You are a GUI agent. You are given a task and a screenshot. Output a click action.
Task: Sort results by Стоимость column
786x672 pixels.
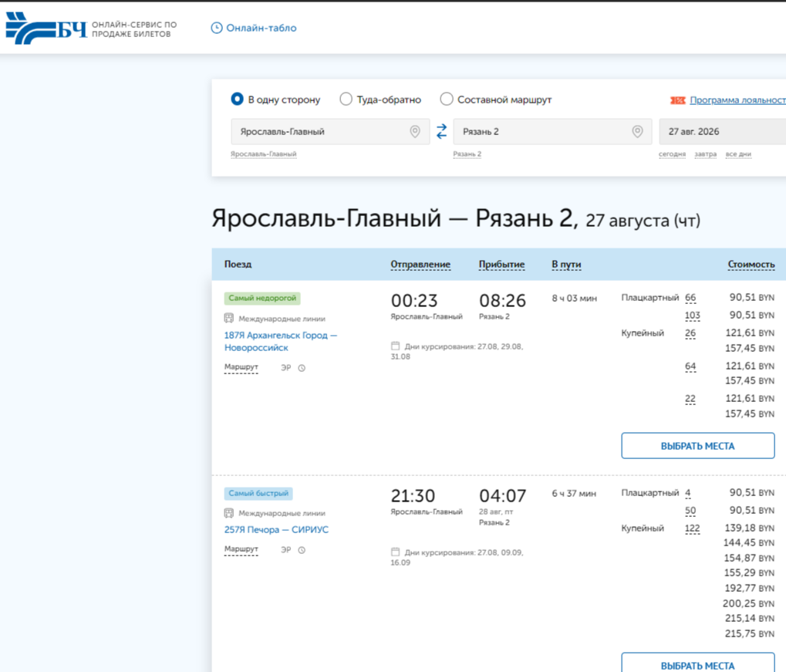pyautogui.click(x=751, y=265)
